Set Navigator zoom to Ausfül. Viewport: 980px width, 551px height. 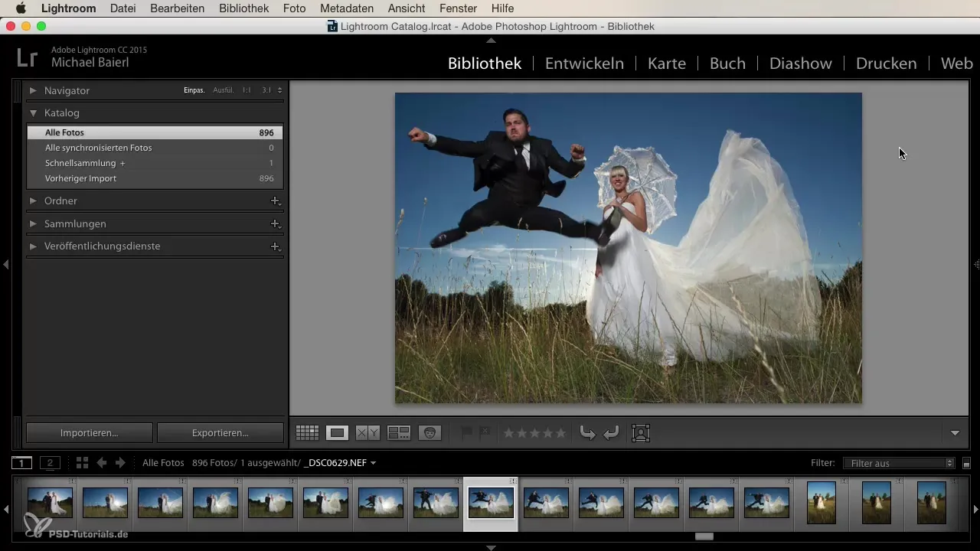224,90
